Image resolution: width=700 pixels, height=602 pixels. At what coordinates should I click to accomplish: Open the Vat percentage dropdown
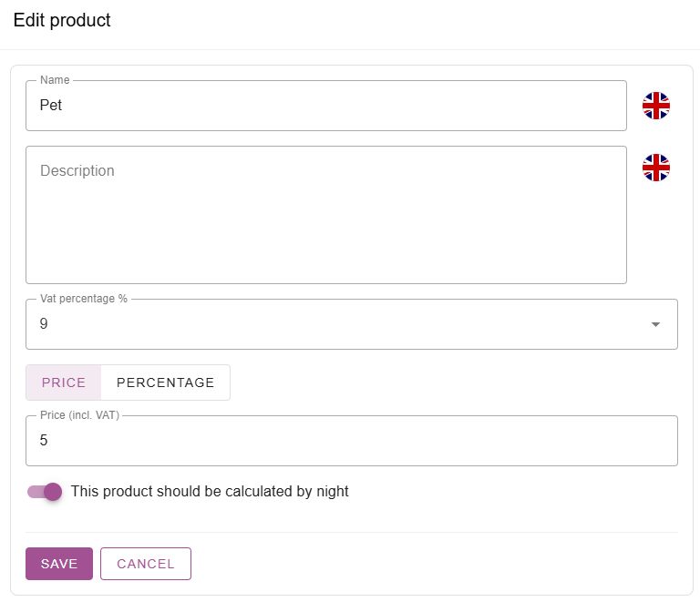tap(351, 324)
